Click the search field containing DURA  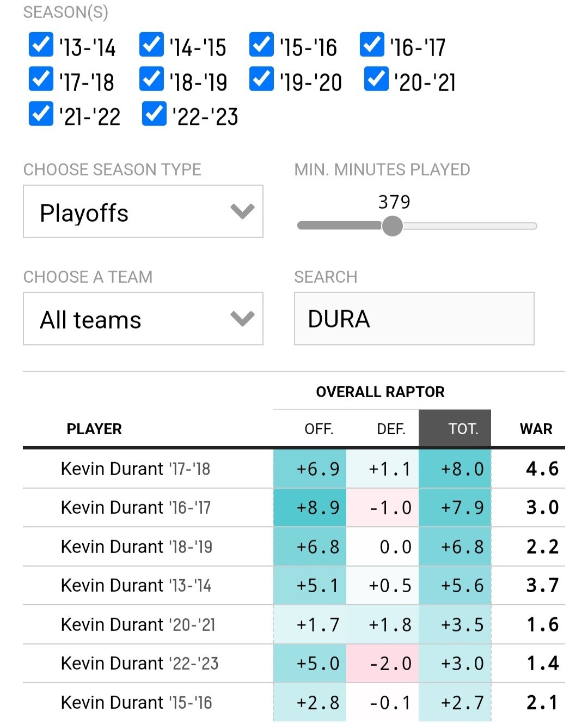point(414,319)
